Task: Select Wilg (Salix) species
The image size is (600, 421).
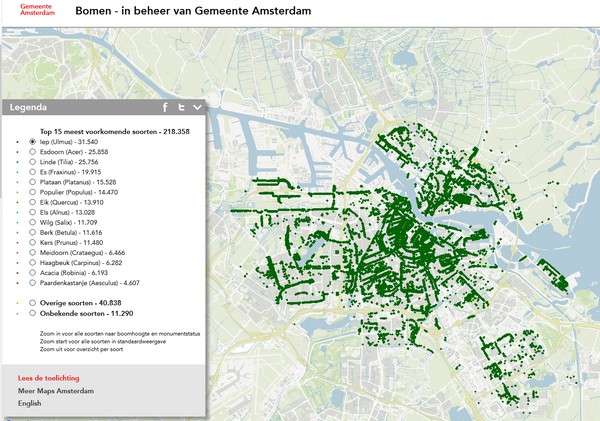Action: (32, 223)
